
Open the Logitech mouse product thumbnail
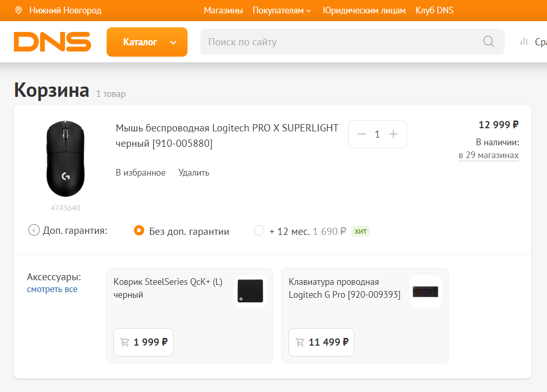(65, 159)
